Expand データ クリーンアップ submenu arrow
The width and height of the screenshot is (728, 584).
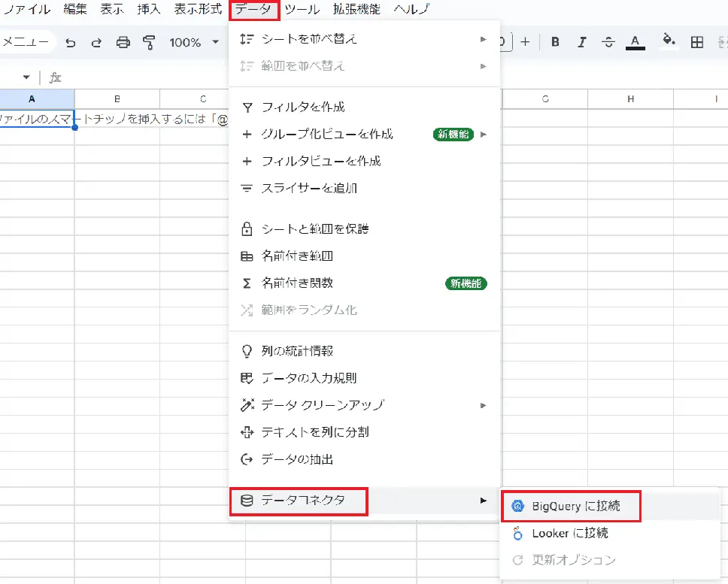click(484, 405)
